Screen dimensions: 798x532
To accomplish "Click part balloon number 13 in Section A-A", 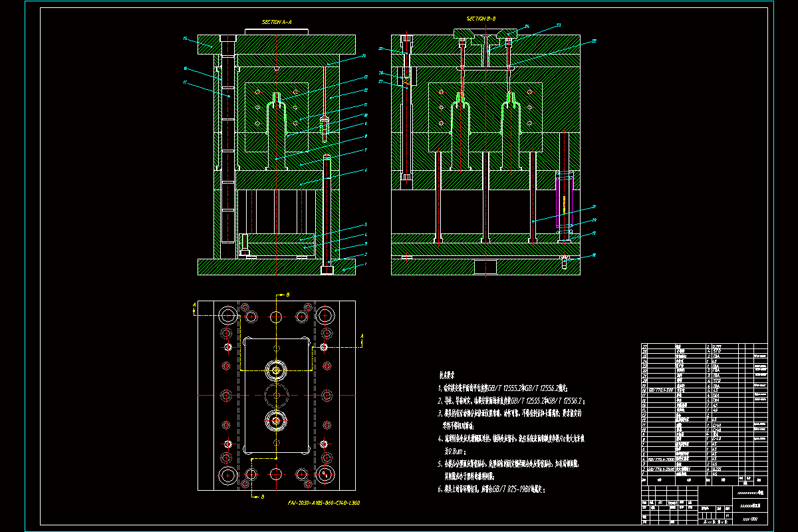I will 366,77.
